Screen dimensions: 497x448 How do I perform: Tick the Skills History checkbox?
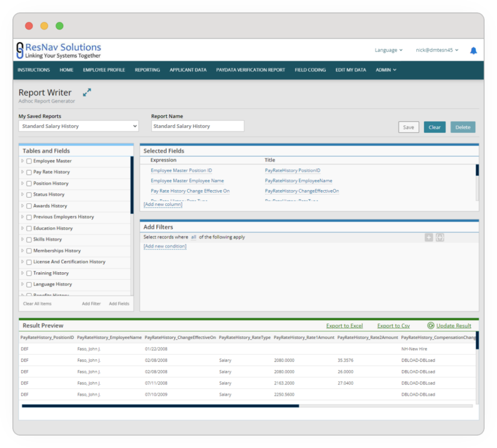tap(29, 240)
